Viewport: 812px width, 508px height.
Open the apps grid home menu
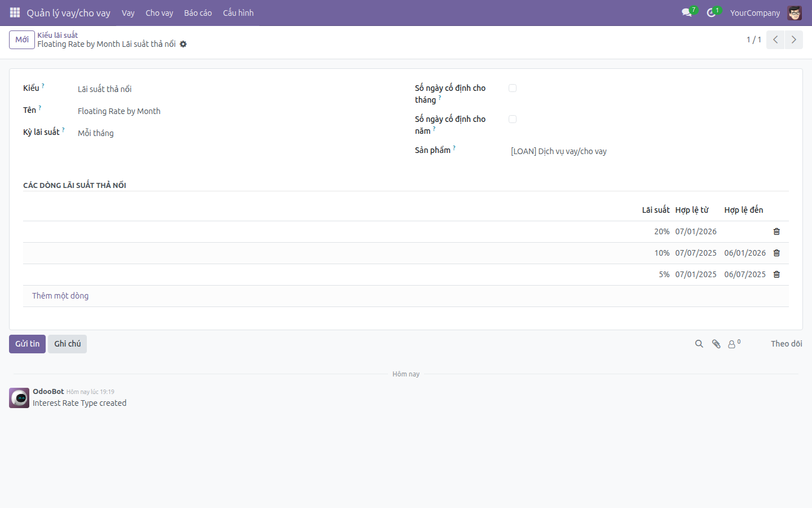pyautogui.click(x=15, y=12)
